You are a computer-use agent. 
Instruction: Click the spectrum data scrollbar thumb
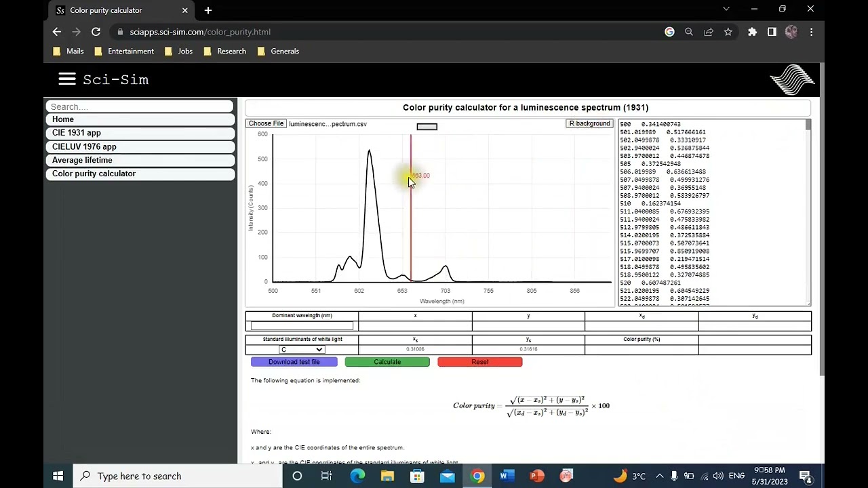(808, 125)
